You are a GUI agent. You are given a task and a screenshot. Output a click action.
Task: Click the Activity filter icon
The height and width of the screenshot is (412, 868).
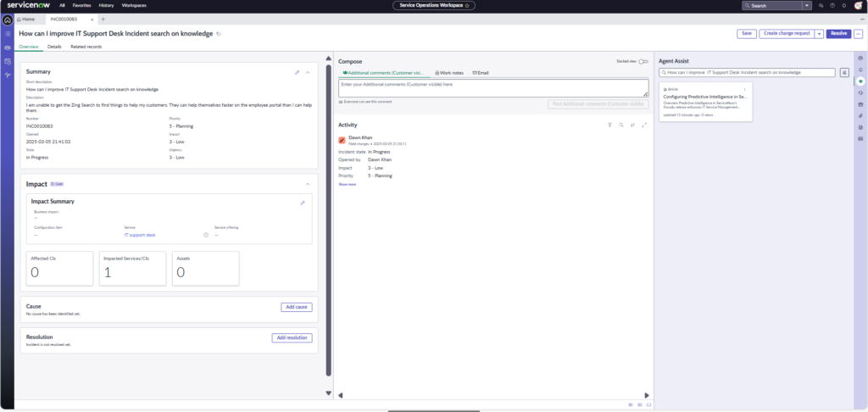609,125
